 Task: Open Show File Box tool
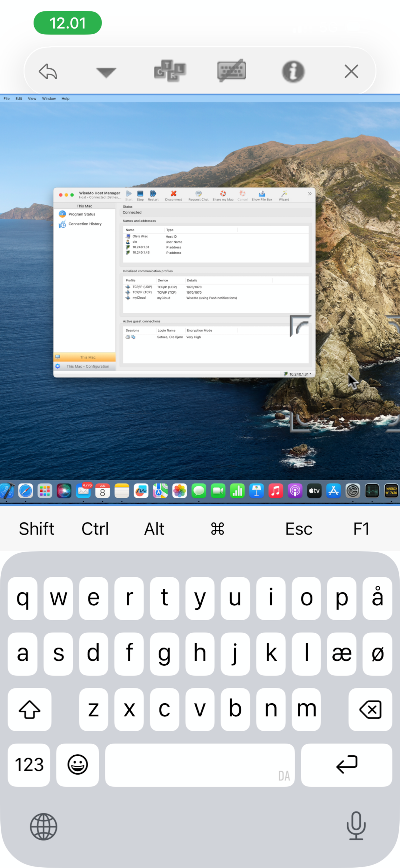point(262,195)
